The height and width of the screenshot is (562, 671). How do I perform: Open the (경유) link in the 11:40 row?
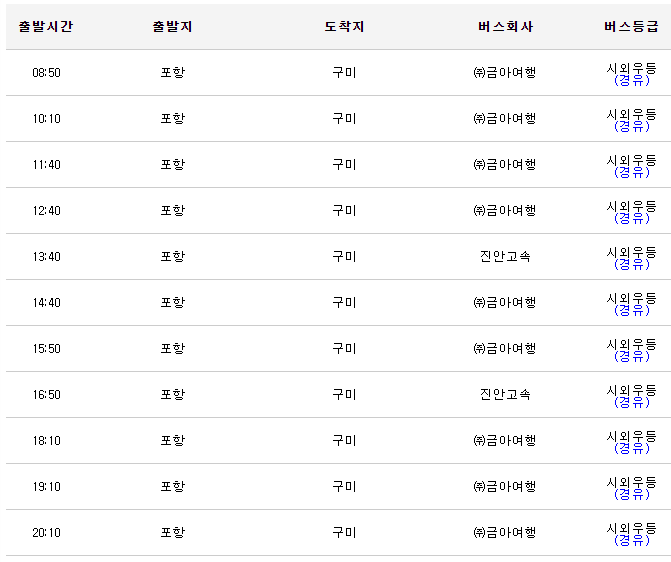pos(632,172)
